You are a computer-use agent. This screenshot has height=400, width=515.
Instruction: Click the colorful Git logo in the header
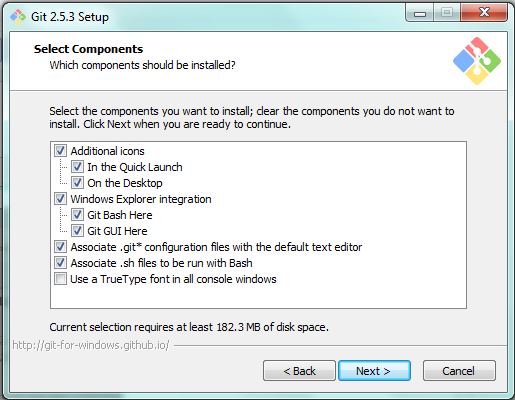[477, 61]
